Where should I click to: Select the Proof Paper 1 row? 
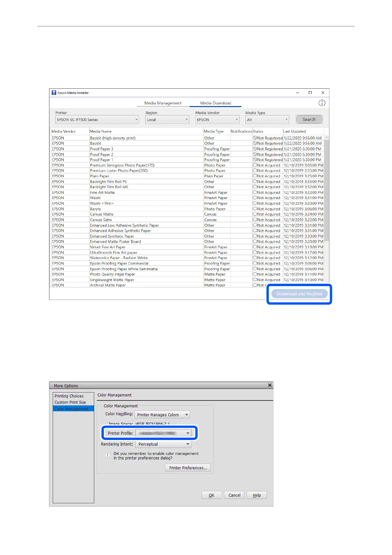187,160
